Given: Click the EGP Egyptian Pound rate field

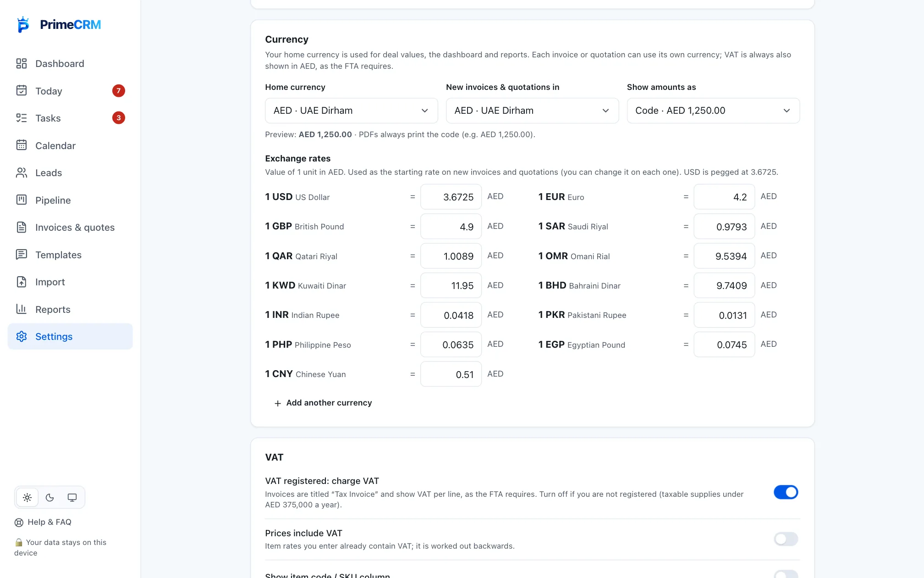Looking at the screenshot, I should pos(724,345).
